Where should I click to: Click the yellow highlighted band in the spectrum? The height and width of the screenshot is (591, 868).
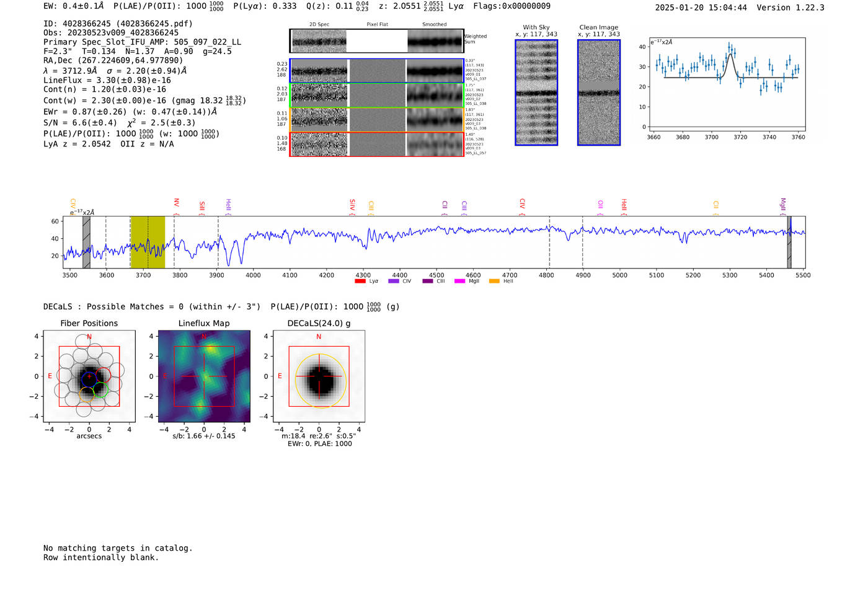point(148,242)
